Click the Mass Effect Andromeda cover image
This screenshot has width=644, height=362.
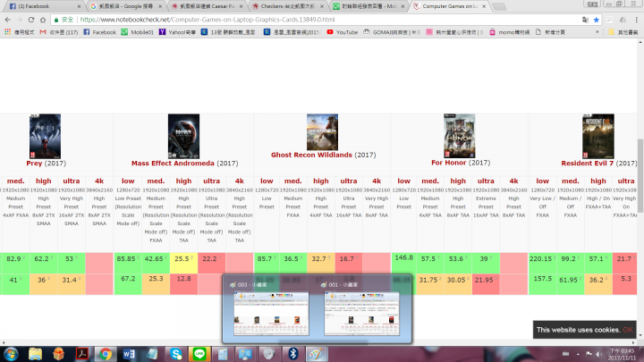pyautogui.click(x=183, y=136)
